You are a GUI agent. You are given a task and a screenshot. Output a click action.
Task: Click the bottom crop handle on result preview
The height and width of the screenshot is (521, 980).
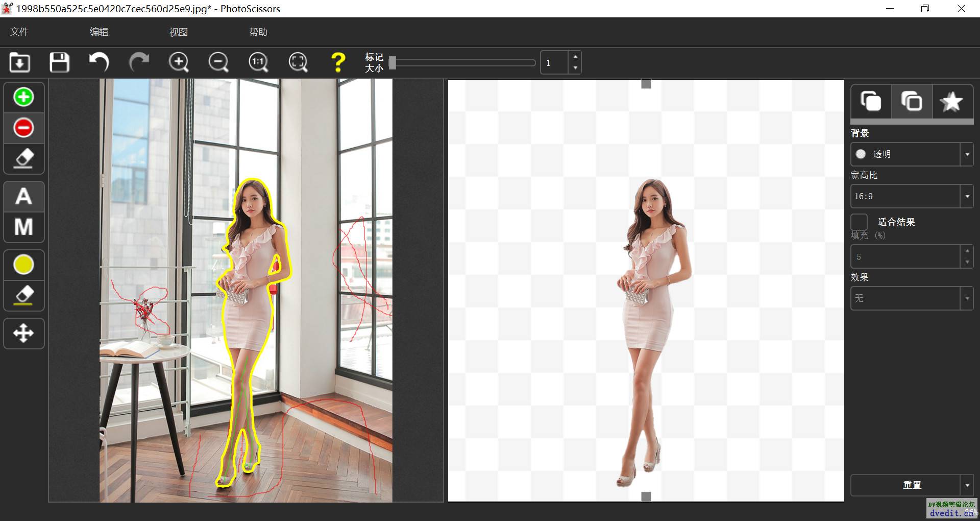click(646, 496)
